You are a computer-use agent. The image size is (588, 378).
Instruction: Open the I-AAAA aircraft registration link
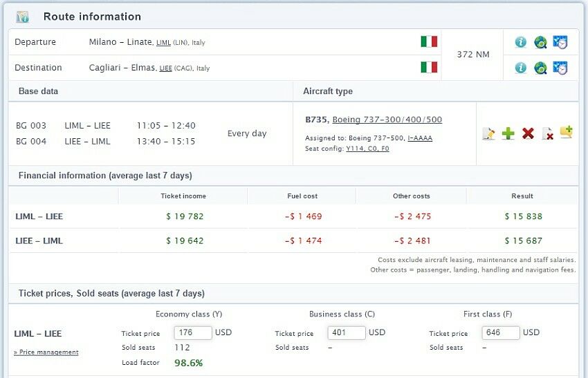point(420,138)
